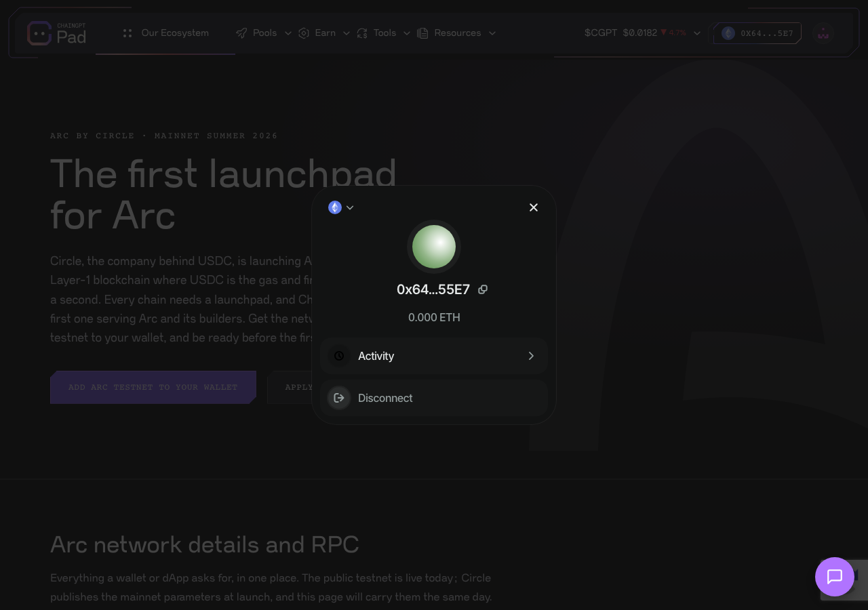This screenshot has height=610, width=868.
Task: Click the Arc by Circle Mainnet Summer 2026 label
Action: click(164, 136)
